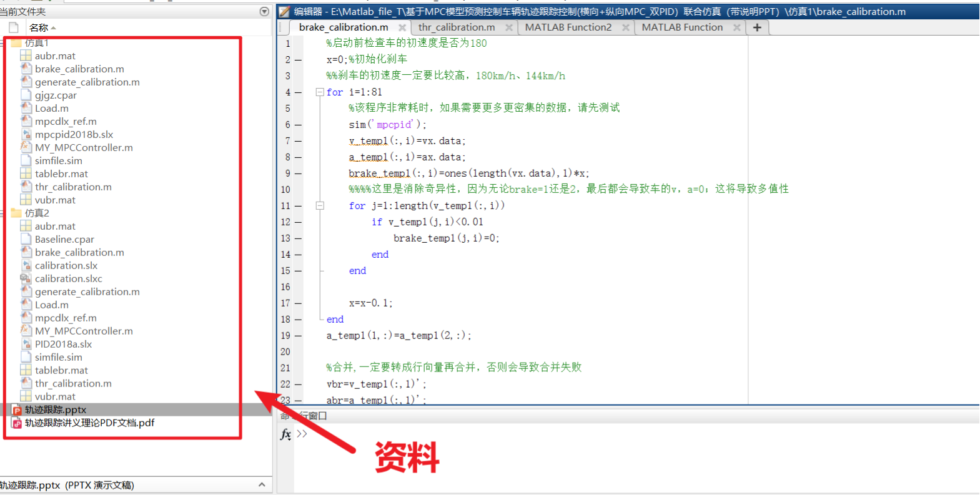Collapse the inner for loop at line 11

[320, 205]
